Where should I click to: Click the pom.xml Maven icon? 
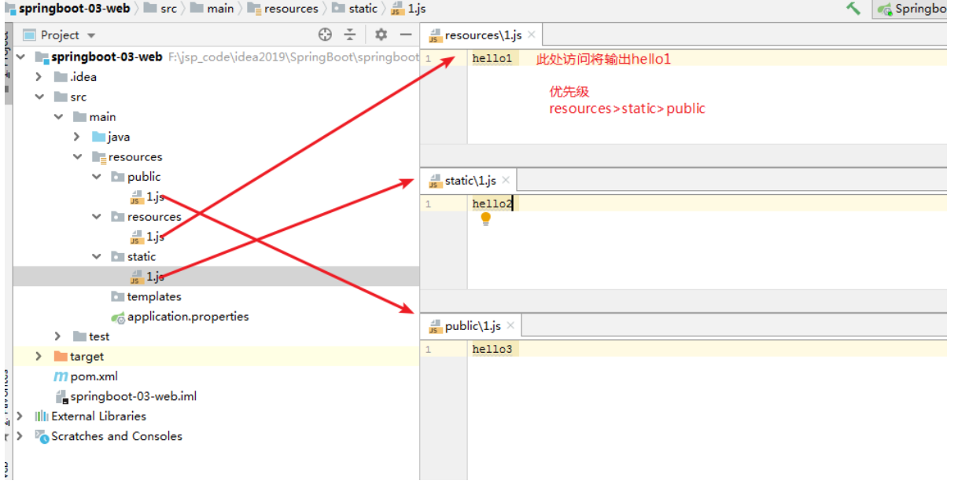pyautogui.click(x=61, y=376)
